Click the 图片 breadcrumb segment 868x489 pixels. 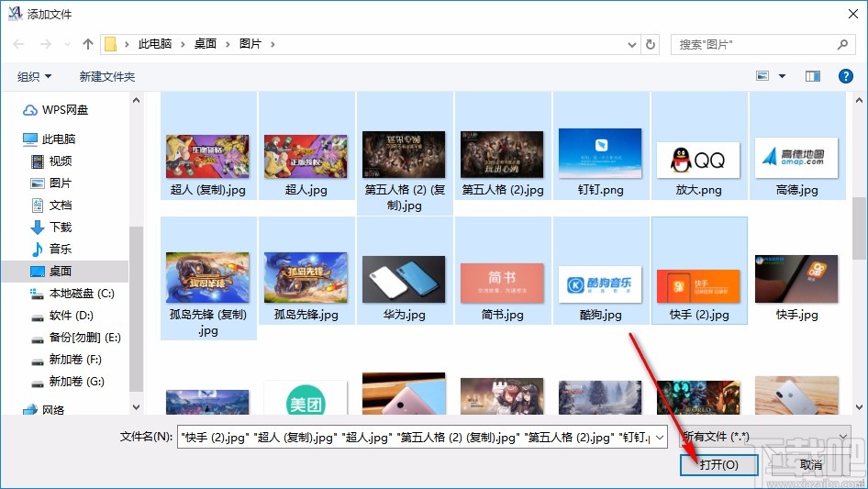(250, 44)
